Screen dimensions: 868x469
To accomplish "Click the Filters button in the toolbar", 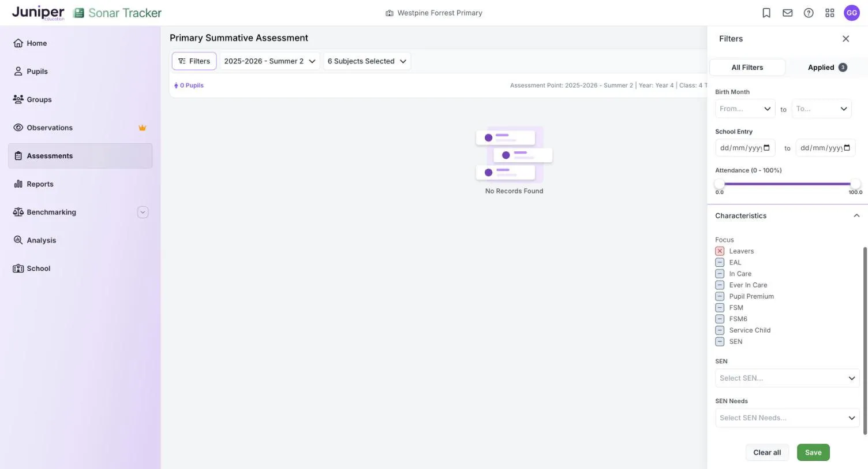I will [x=194, y=61].
